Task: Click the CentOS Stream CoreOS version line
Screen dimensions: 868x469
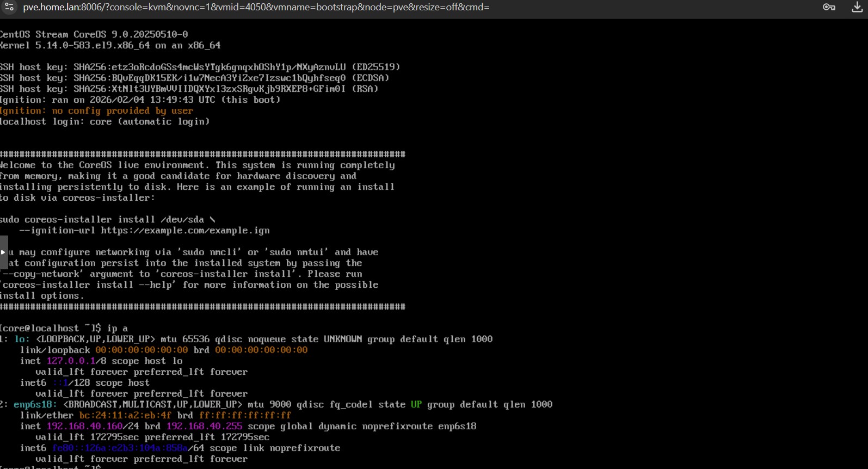Action: click(x=94, y=34)
